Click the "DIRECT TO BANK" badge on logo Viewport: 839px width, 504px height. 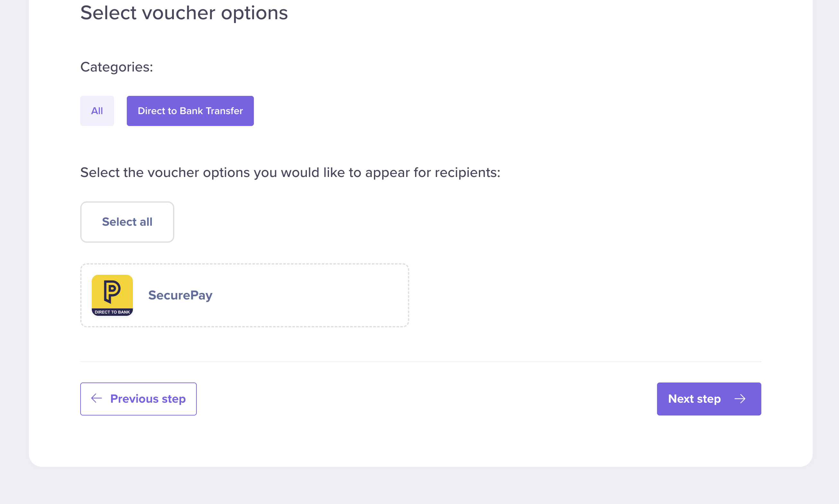[x=112, y=312]
